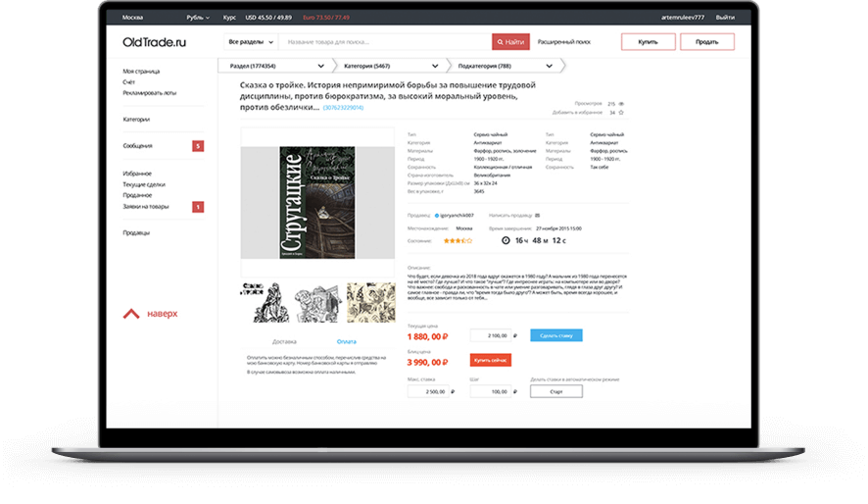Click the product search input field
Viewport: 868px width, 504px height.
coord(385,41)
